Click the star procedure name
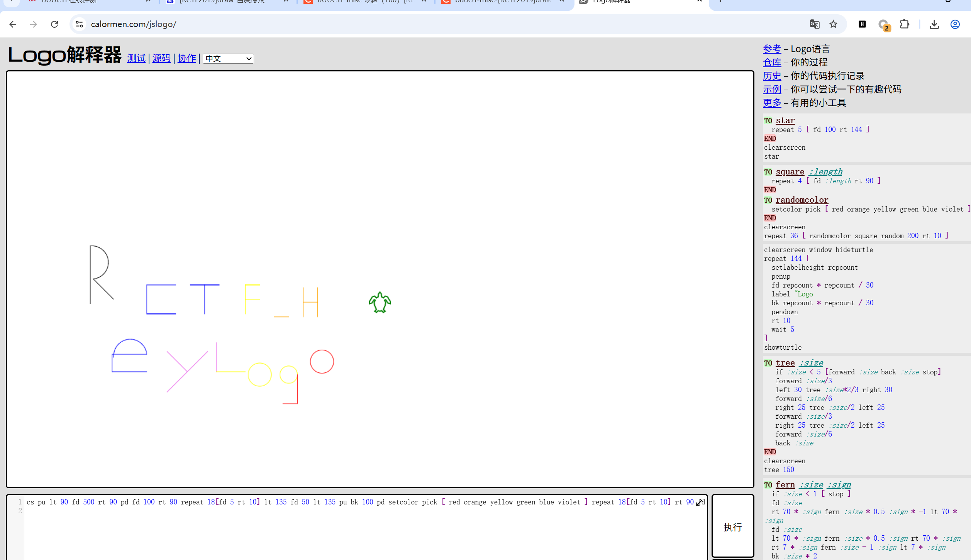The height and width of the screenshot is (560, 971). (x=785, y=120)
